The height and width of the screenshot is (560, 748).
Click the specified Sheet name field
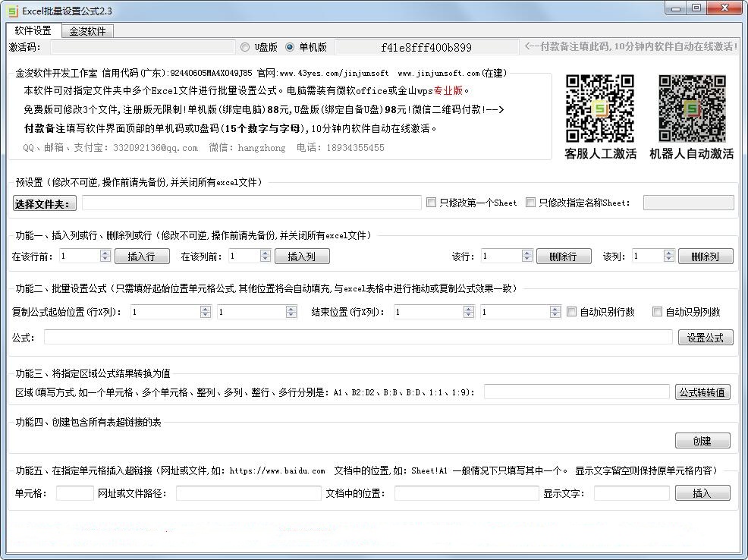[x=688, y=203]
